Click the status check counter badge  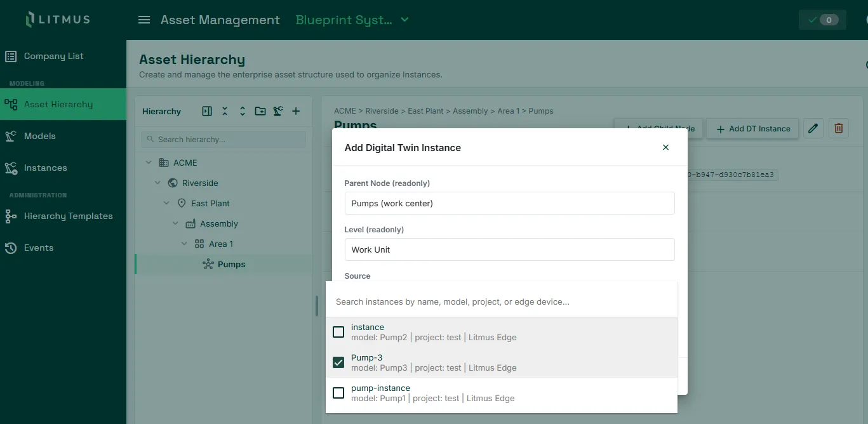click(822, 20)
